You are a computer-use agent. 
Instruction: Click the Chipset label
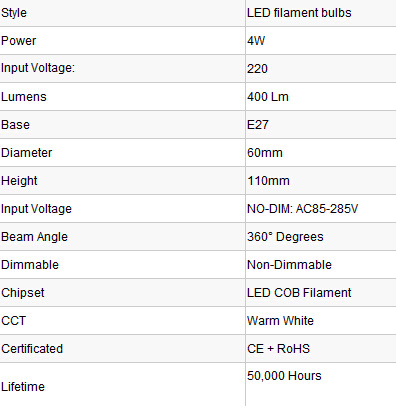(x=22, y=293)
